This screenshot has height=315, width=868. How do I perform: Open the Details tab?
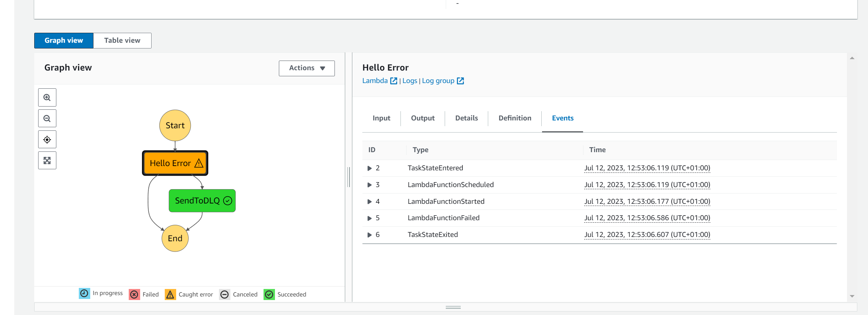click(466, 118)
